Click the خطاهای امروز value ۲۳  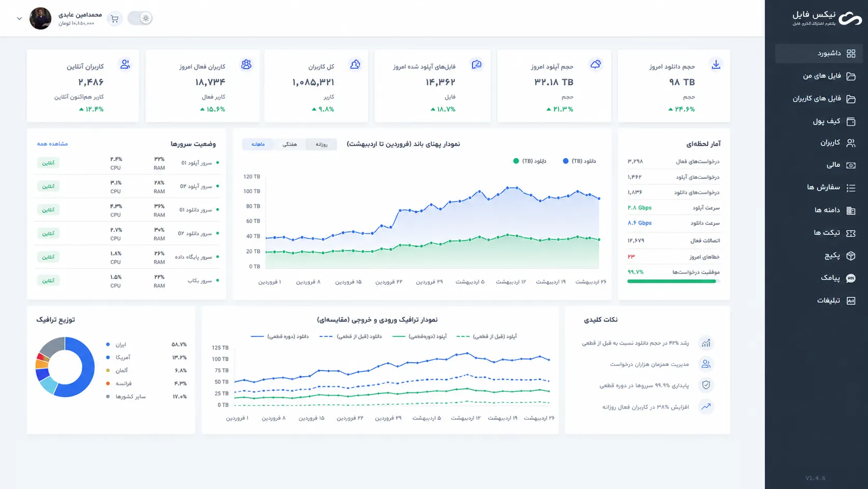point(631,257)
